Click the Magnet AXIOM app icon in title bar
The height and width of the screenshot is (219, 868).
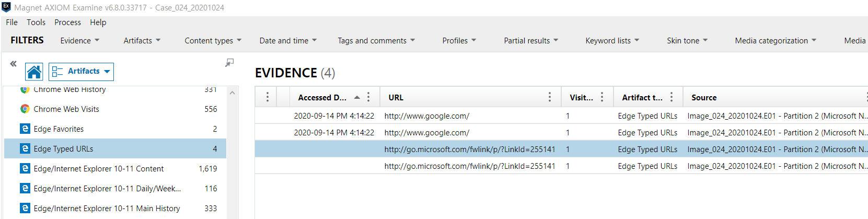pyautogui.click(x=6, y=7)
